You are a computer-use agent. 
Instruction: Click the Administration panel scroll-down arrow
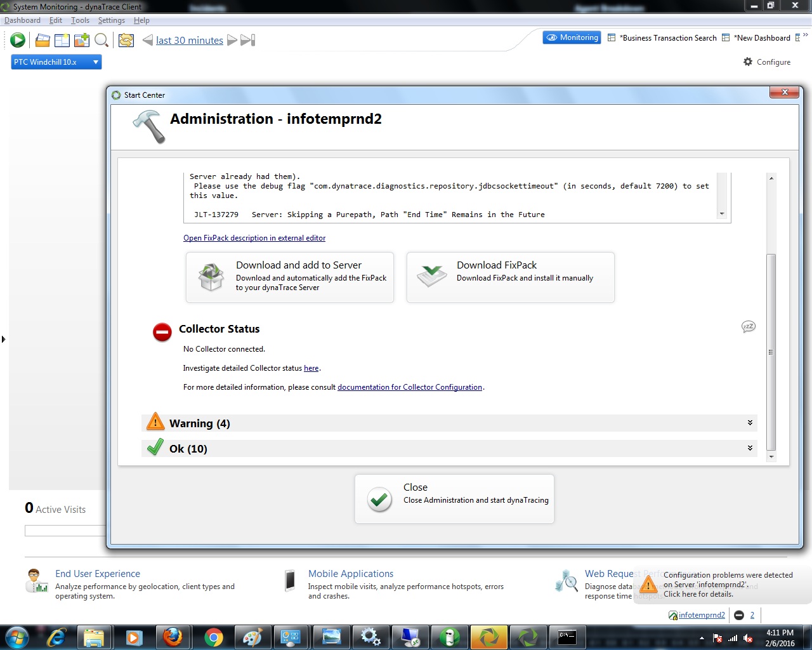coord(771,457)
